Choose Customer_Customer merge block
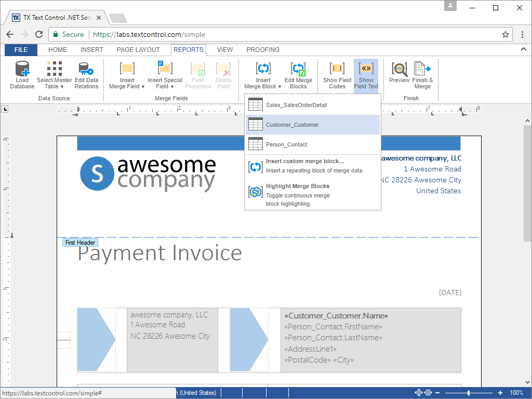The height and width of the screenshot is (399, 532). (312, 125)
